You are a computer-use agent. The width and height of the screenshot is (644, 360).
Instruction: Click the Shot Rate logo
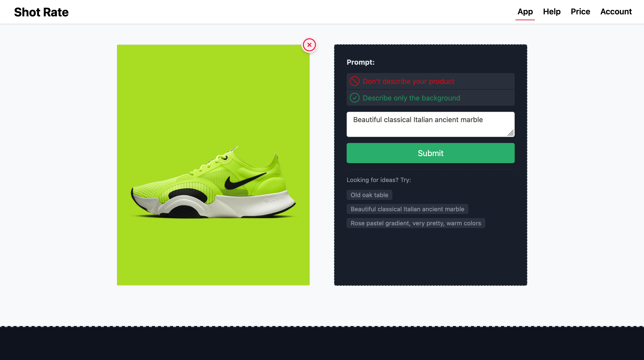click(41, 12)
